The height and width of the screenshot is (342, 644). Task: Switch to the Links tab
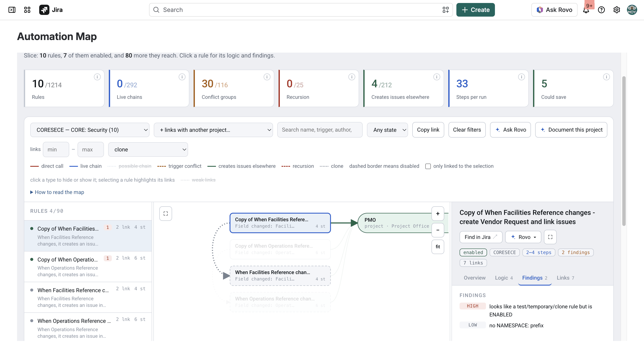[x=565, y=278]
